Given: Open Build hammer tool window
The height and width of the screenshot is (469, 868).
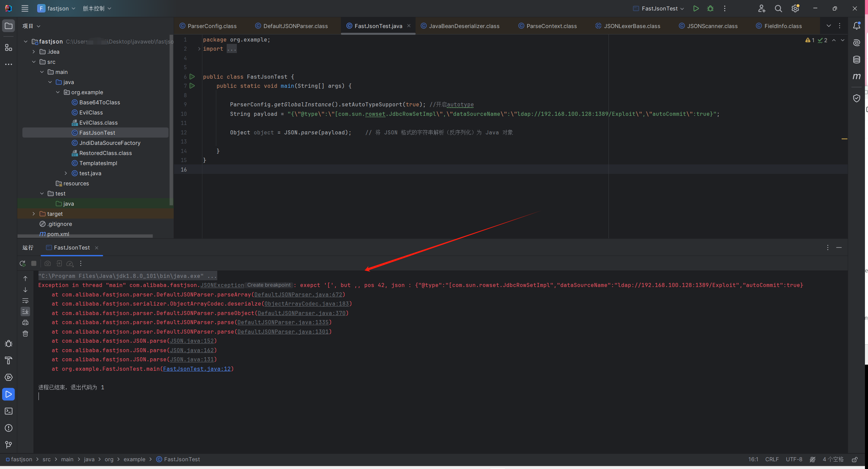Looking at the screenshot, I should [x=8, y=361].
